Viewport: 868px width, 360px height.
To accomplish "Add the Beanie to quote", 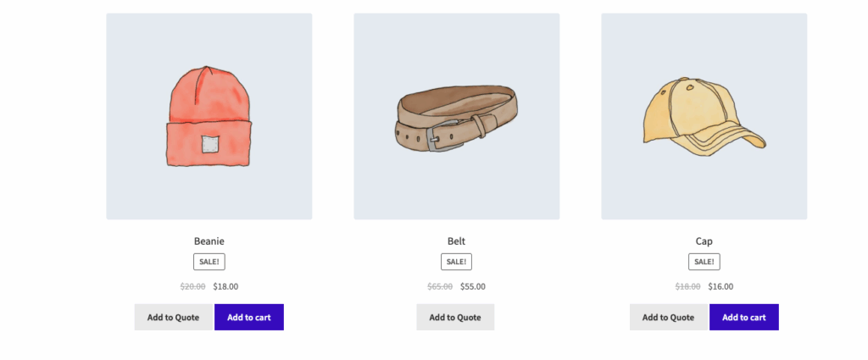I will (173, 318).
